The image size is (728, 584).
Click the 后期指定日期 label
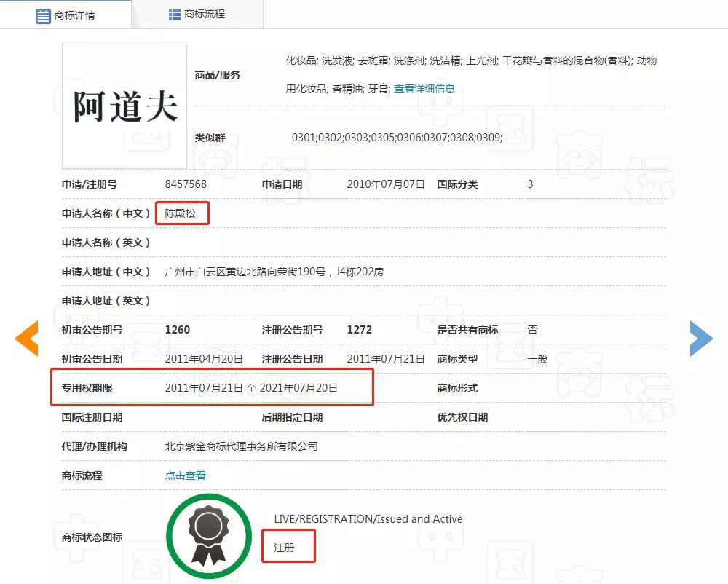[x=292, y=417]
